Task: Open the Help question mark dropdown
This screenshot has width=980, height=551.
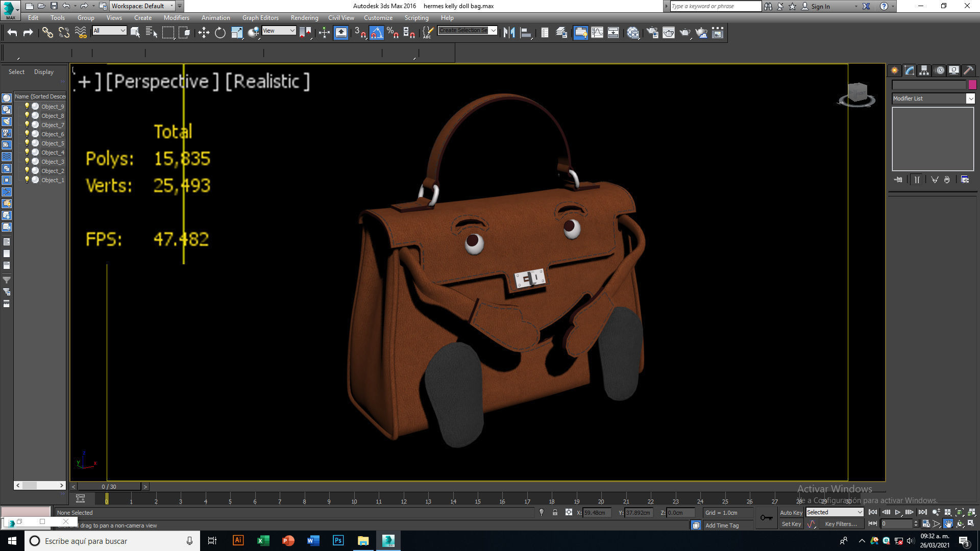Action: coord(892,6)
